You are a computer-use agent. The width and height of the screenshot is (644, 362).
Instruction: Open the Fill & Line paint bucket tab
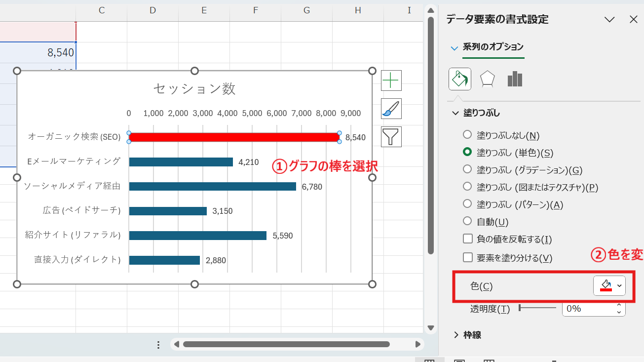(x=459, y=79)
